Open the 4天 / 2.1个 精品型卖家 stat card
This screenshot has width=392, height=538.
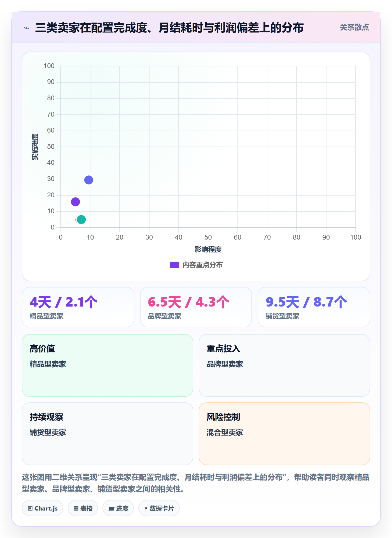pyautogui.click(x=78, y=307)
